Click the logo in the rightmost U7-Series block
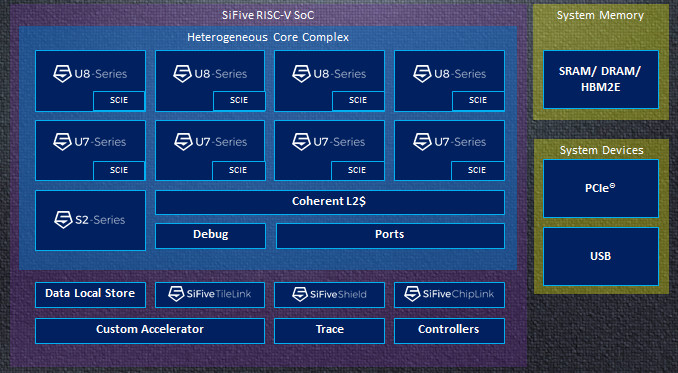This screenshot has width=678, height=373. (x=422, y=142)
